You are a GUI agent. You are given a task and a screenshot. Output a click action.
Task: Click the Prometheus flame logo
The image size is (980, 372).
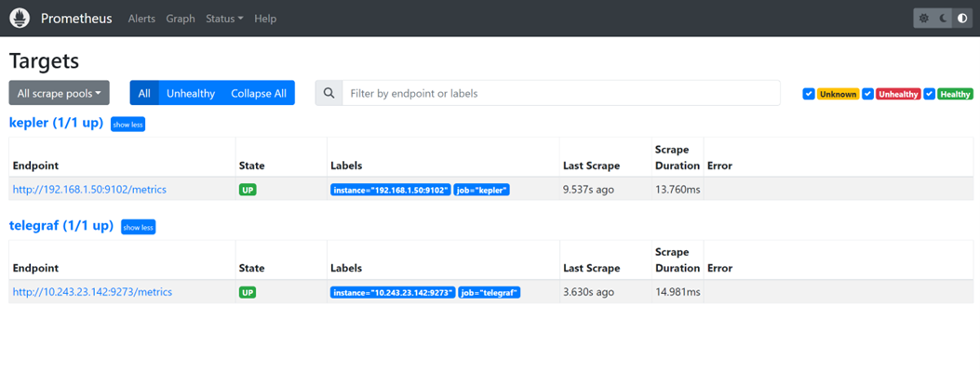(x=20, y=19)
